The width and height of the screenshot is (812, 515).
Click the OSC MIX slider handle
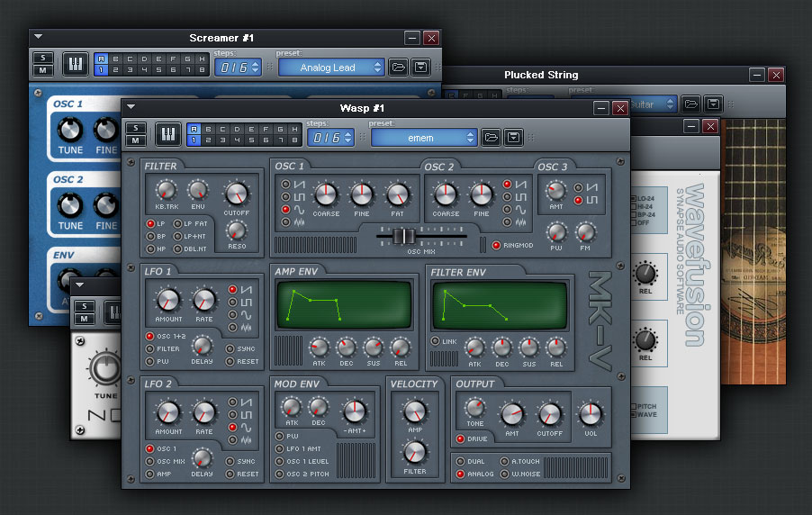(403, 236)
